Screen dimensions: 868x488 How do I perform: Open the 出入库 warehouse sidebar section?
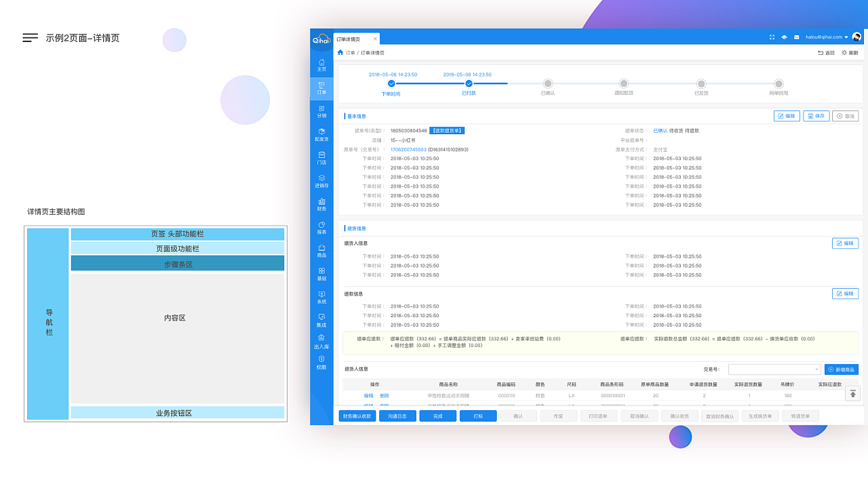[x=321, y=342]
